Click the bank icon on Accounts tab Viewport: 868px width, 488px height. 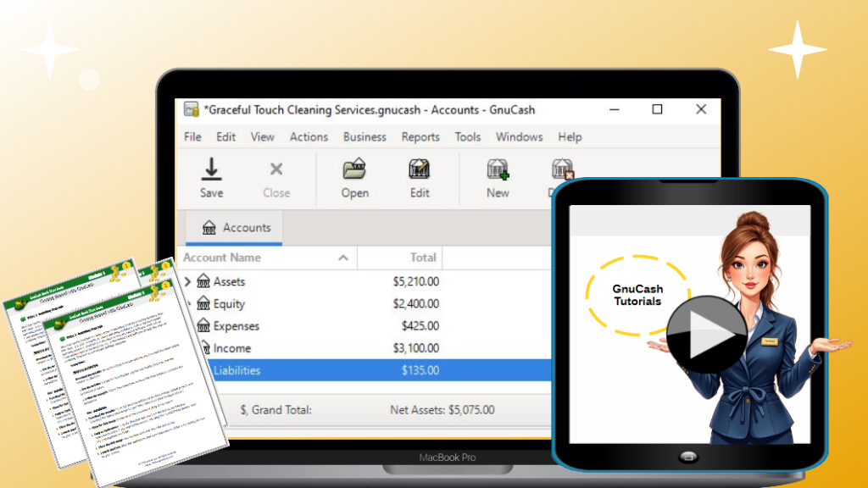click(209, 227)
